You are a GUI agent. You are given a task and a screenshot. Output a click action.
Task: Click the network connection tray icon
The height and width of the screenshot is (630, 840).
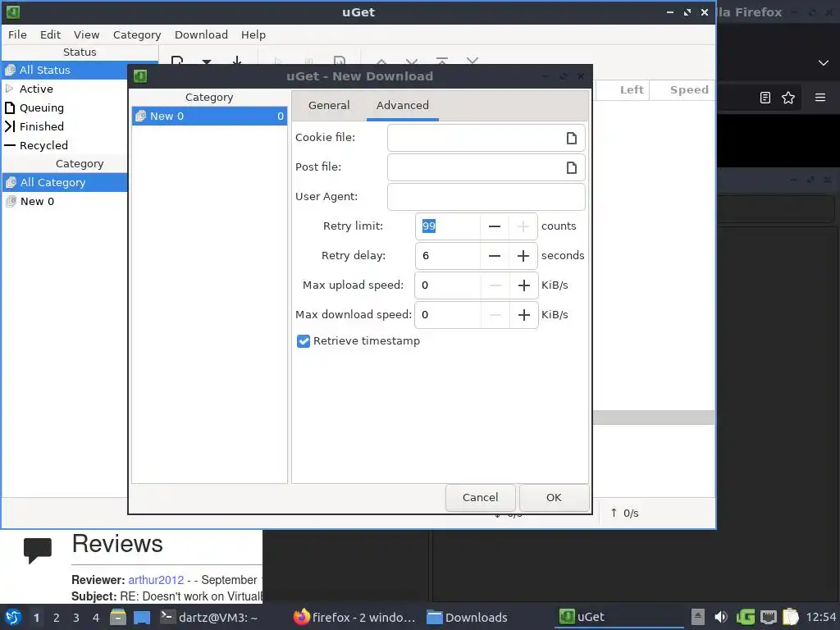click(769, 617)
